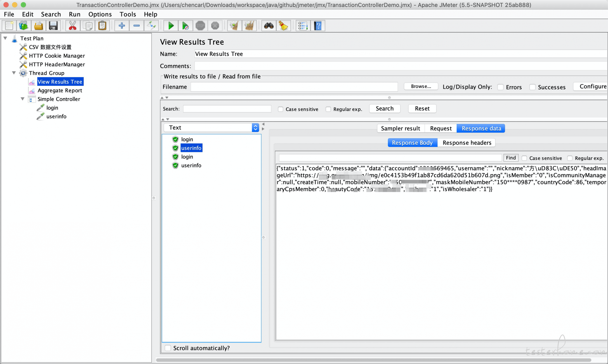Click the Clear results broom icon
Screen dimensions: 608x364
pyautogui.click(x=234, y=26)
